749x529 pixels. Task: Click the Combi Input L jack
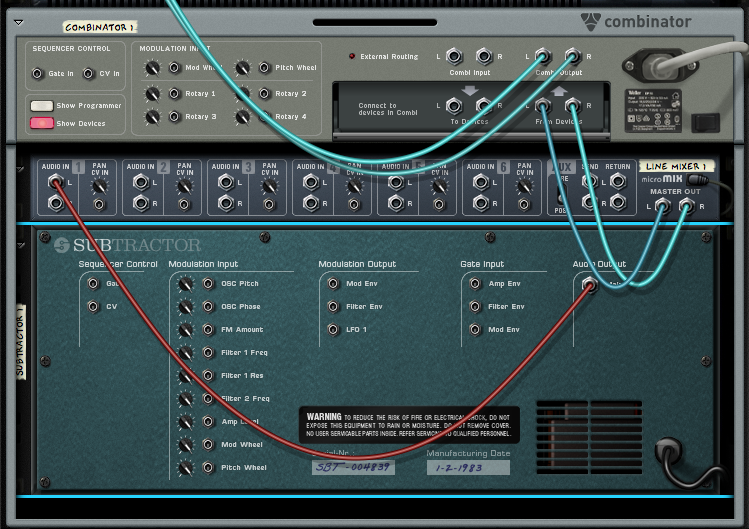point(454,56)
